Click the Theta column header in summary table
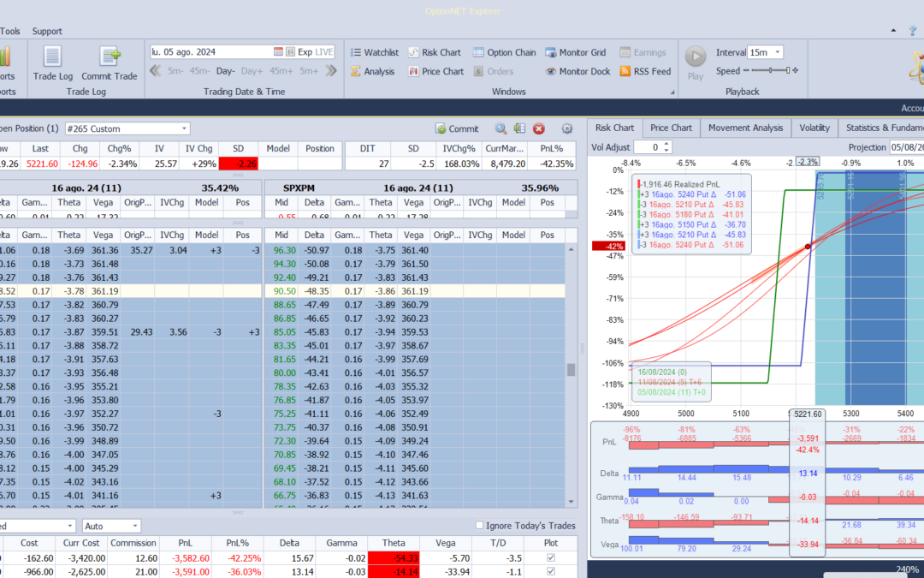This screenshot has width=924, height=578. tap(393, 543)
